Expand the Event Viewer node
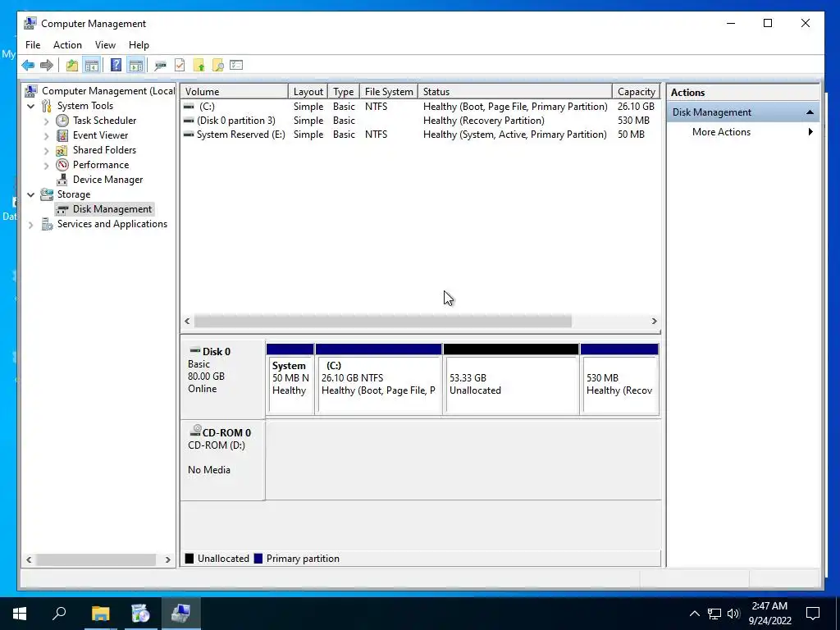The height and width of the screenshot is (630, 840). 46,135
